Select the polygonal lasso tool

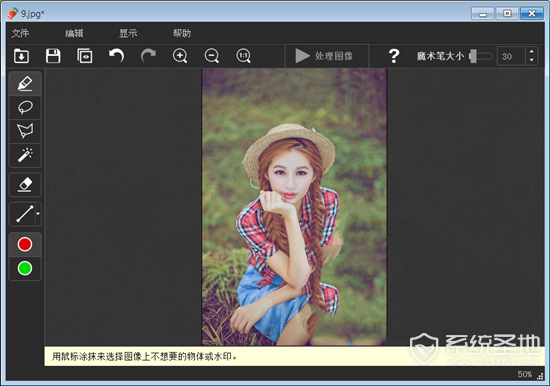point(25,131)
